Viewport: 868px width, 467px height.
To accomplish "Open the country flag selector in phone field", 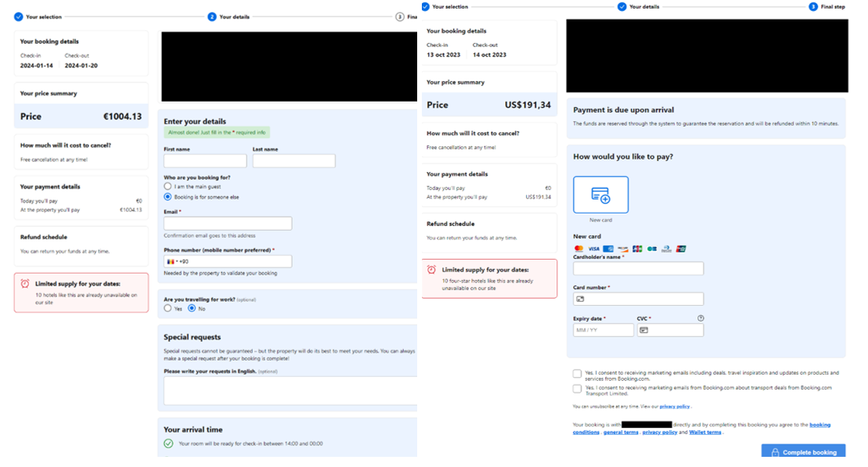I will tap(171, 262).
